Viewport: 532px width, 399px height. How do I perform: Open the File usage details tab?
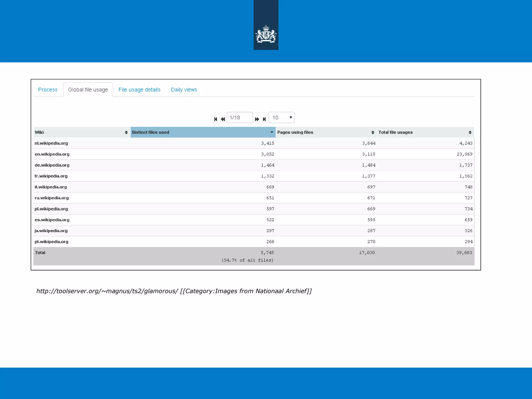click(139, 90)
